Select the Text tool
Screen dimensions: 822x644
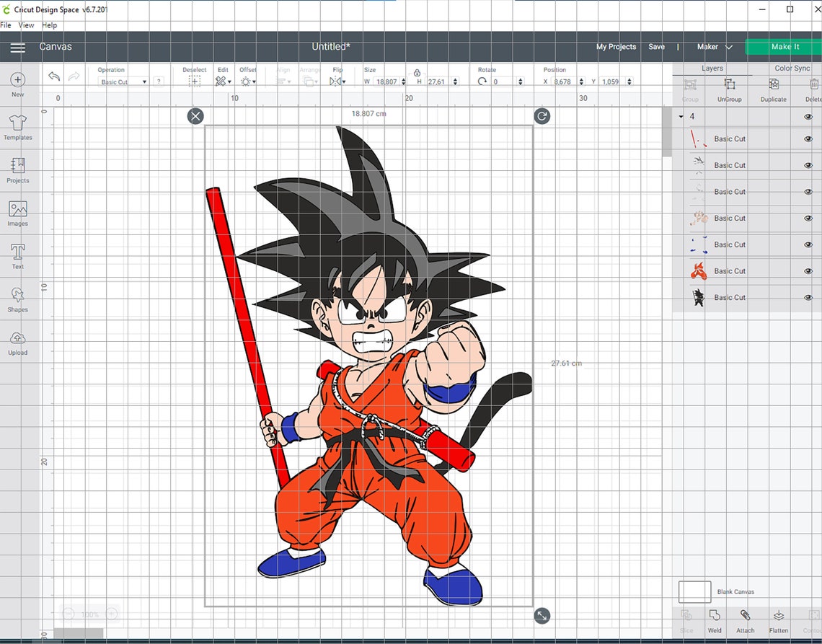[x=18, y=252]
